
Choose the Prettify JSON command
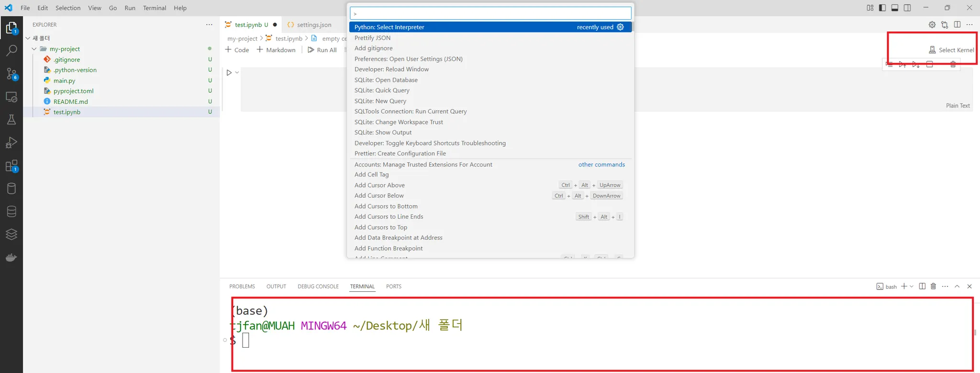[490, 38]
